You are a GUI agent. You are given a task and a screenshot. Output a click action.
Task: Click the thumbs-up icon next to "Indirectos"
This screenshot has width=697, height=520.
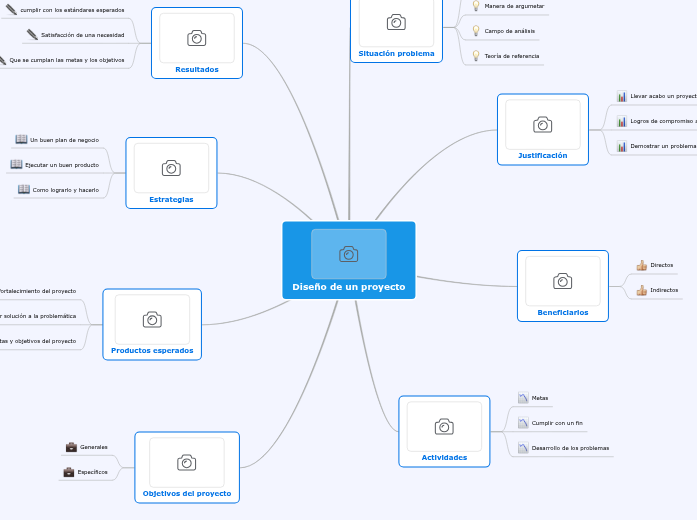(x=642, y=290)
